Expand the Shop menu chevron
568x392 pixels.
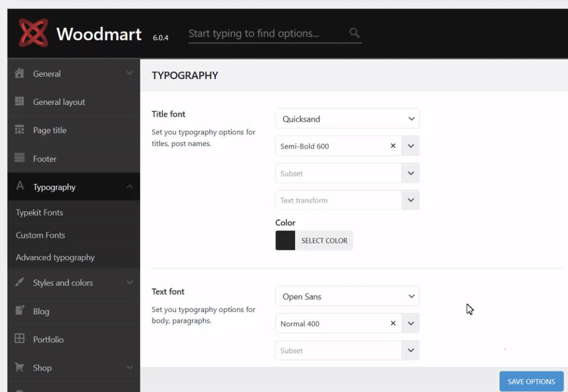(130, 368)
